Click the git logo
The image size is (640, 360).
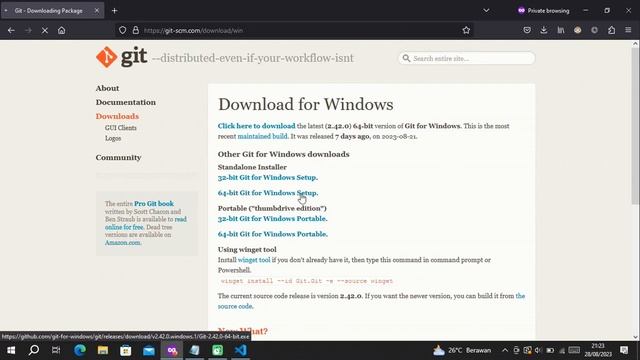pyautogui.click(x=122, y=57)
